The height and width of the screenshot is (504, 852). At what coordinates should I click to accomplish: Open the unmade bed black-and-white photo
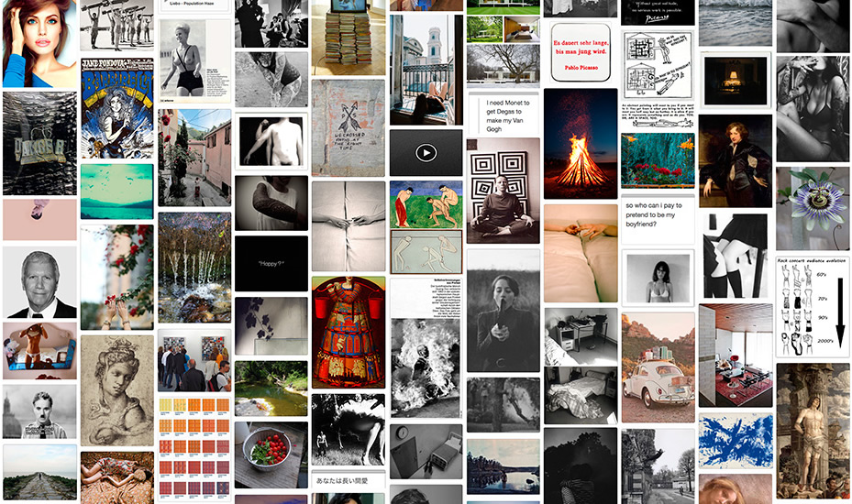point(581,395)
